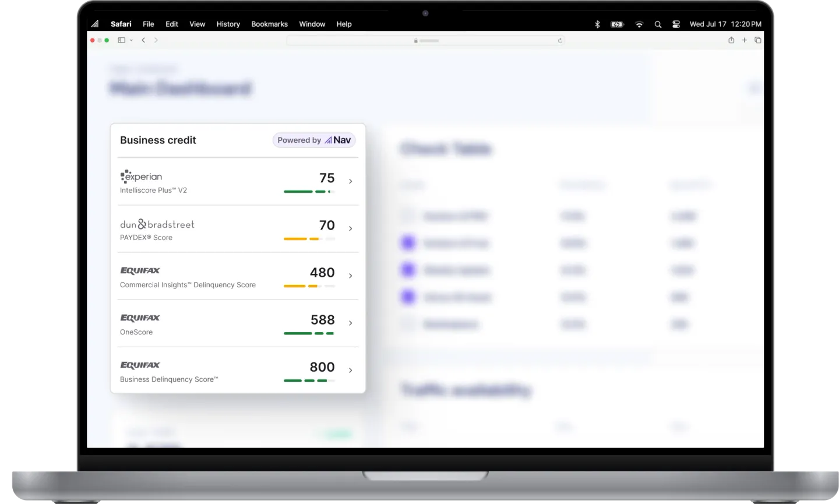Click the green score bar under 800
Screen dimensions: 839x504
pos(309,380)
